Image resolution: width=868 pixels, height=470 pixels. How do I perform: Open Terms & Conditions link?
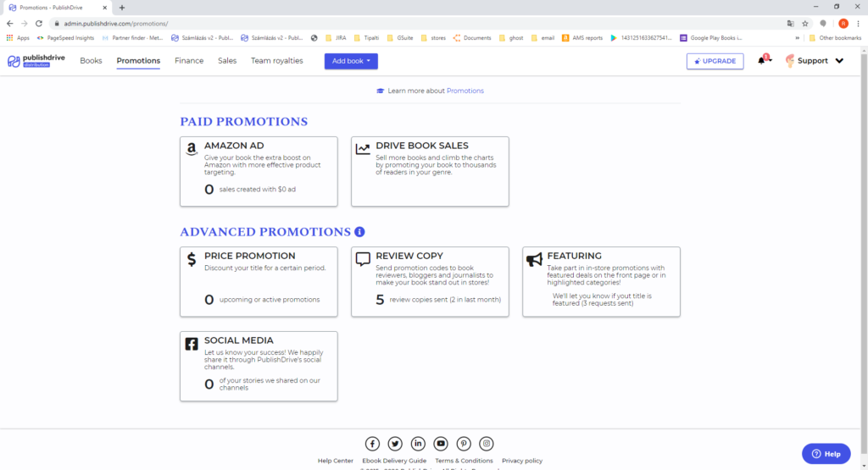464,461
